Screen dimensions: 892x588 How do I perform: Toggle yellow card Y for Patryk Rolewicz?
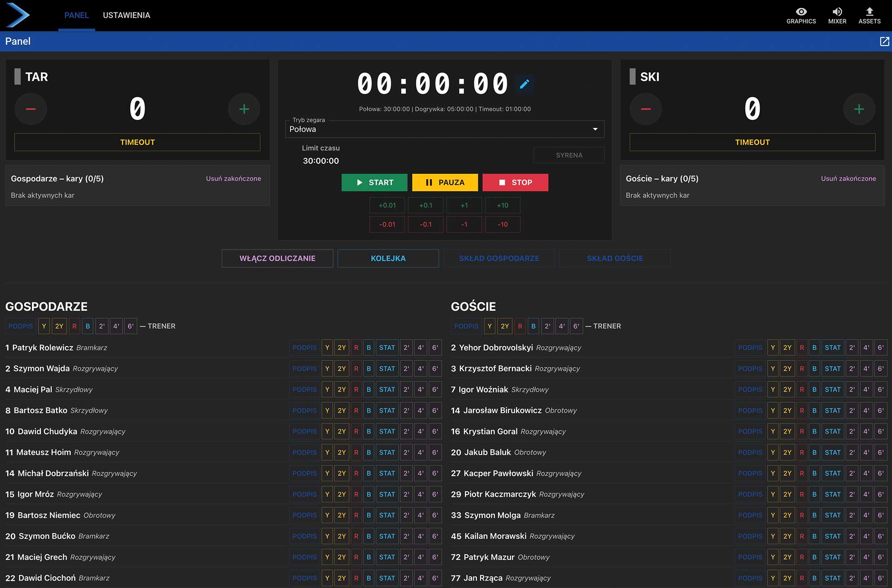coord(327,347)
